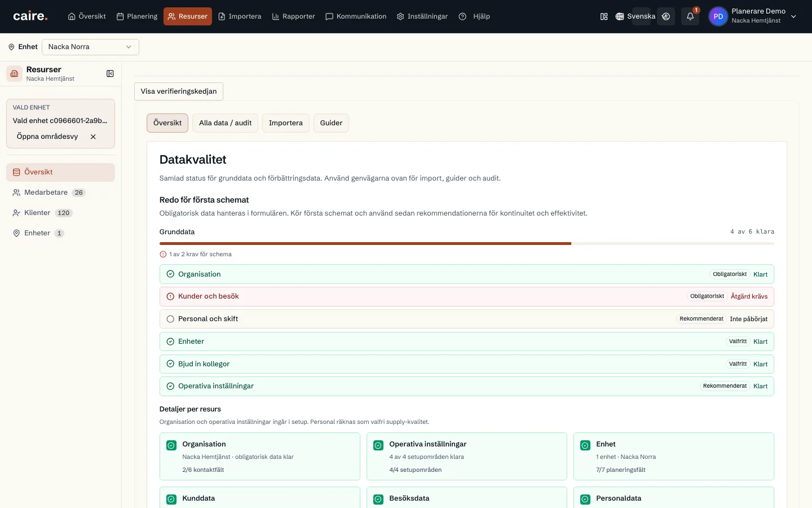Screen dimensions: 812x508
Task: Switch to Alla data / audit tab
Action: [226, 123]
